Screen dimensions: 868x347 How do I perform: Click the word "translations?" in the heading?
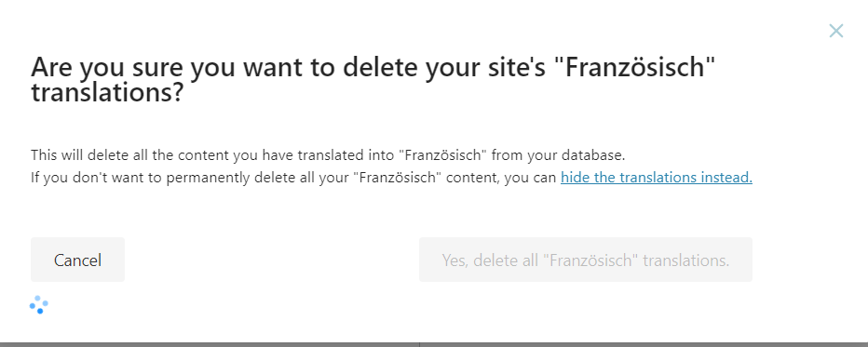107,93
